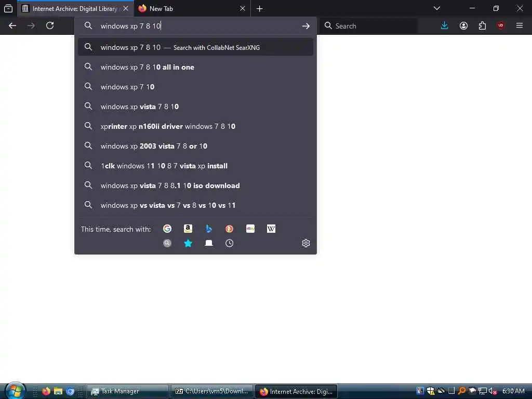
Task: Reload the current page
Action: (50, 26)
